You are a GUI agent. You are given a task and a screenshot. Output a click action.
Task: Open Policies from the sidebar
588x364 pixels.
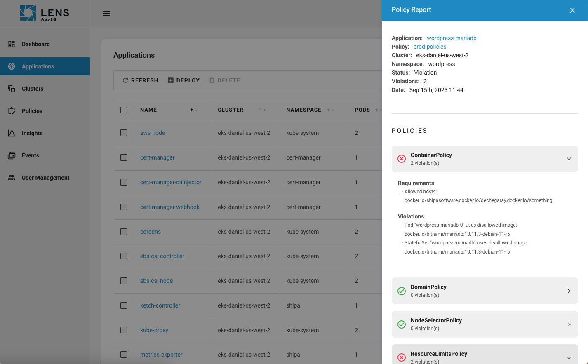point(45,111)
